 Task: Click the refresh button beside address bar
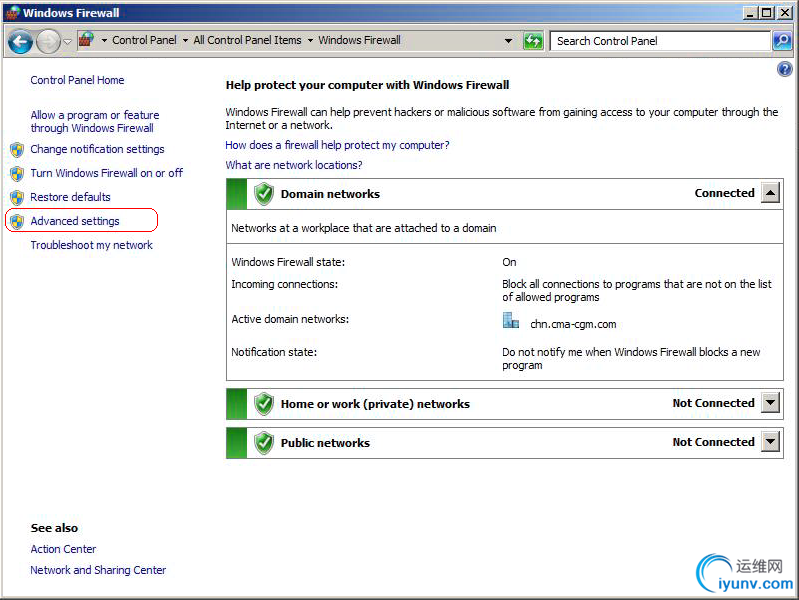point(533,41)
